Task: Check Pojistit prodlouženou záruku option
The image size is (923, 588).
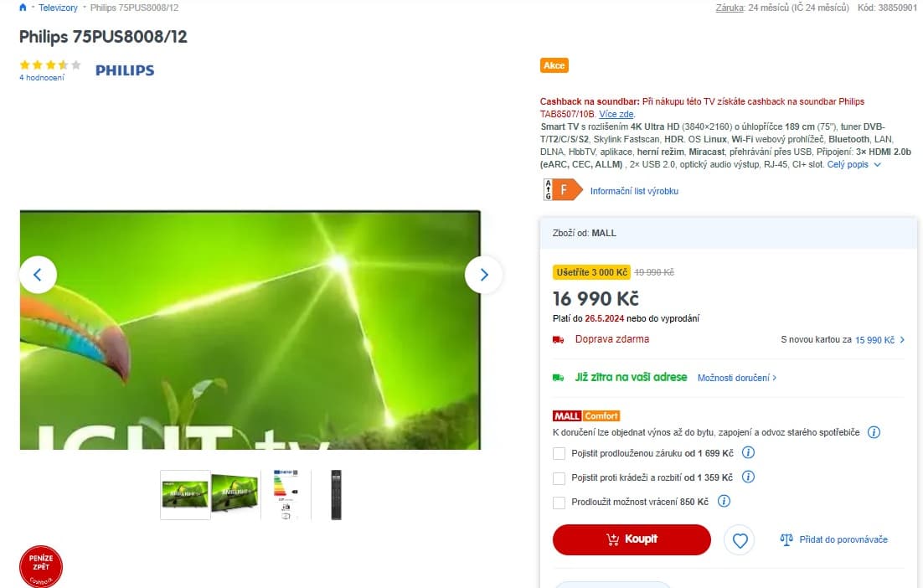Action: [x=559, y=453]
